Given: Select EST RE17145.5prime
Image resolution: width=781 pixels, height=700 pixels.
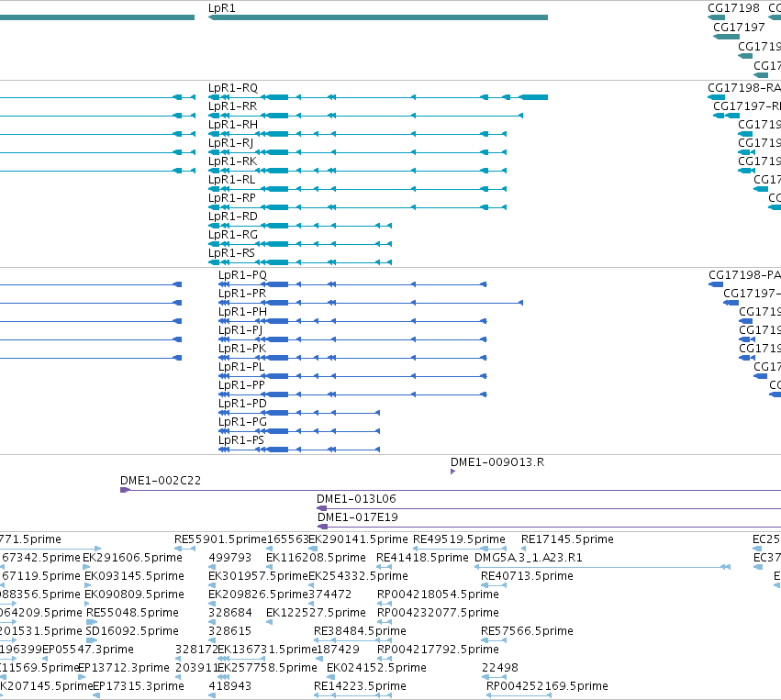Looking at the screenshot, I should click(567, 539).
